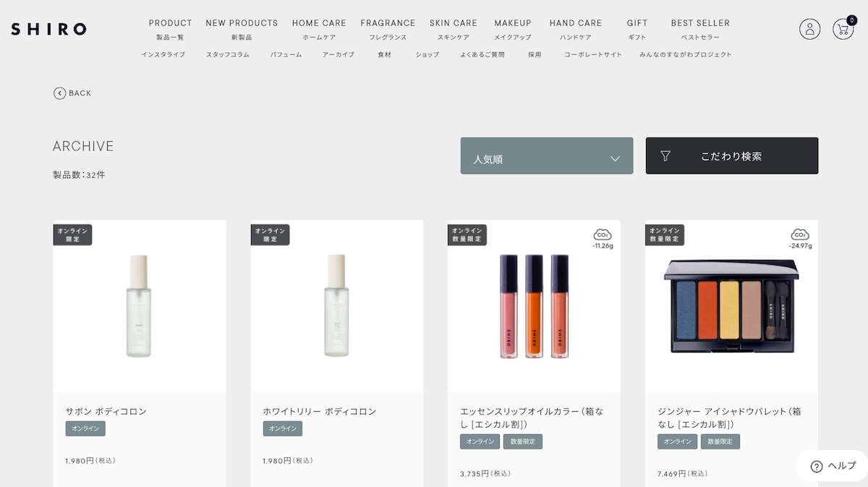Click the BACK link text

(80, 93)
